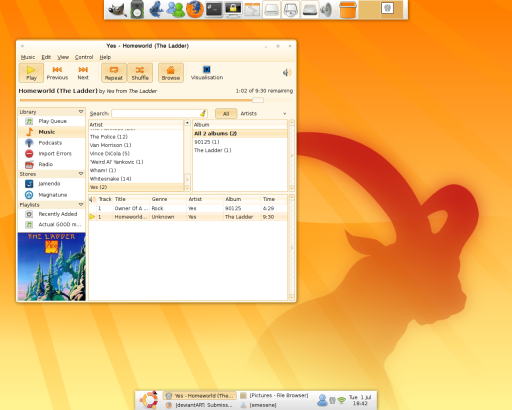
Task: Select All 2 albums (2) entry
Action: click(240, 133)
